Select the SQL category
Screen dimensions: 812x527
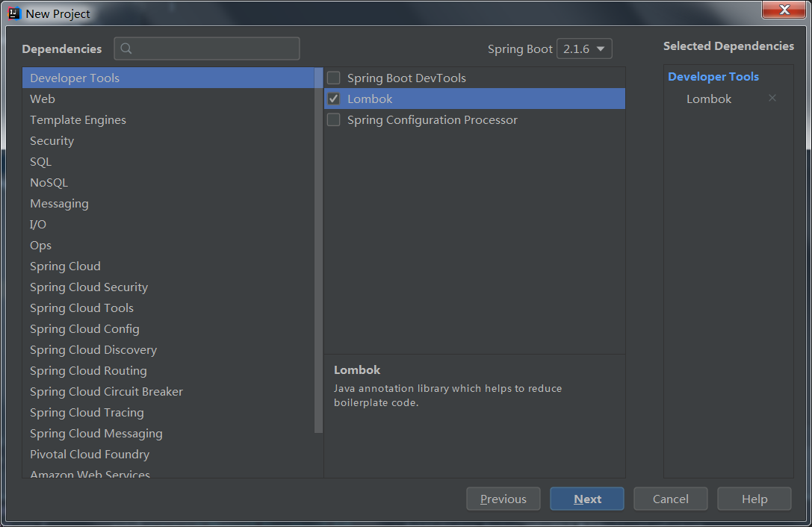tap(169, 161)
